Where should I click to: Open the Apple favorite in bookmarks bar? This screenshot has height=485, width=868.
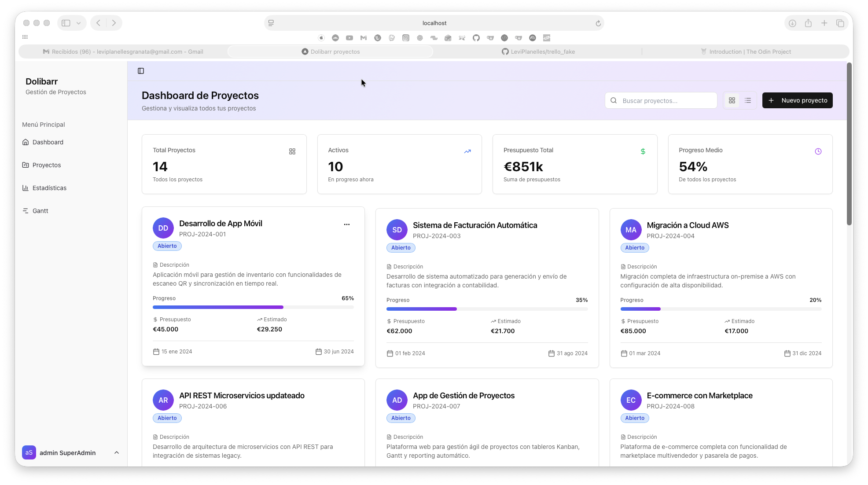pyautogui.click(x=321, y=38)
